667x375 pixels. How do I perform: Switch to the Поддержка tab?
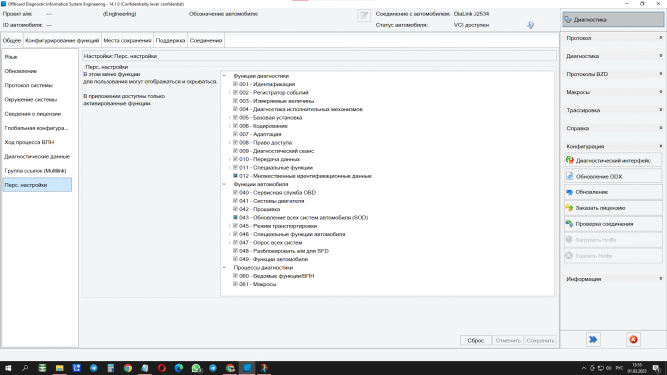point(170,40)
